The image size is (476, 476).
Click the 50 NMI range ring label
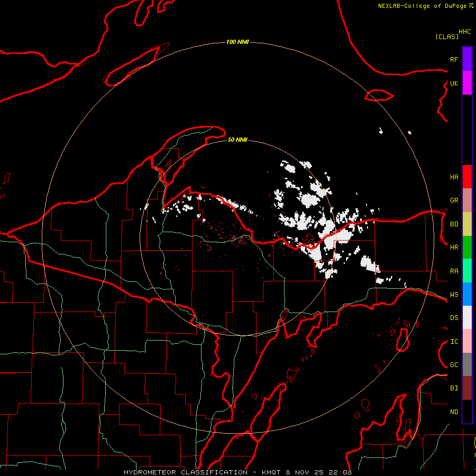coord(237,140)
